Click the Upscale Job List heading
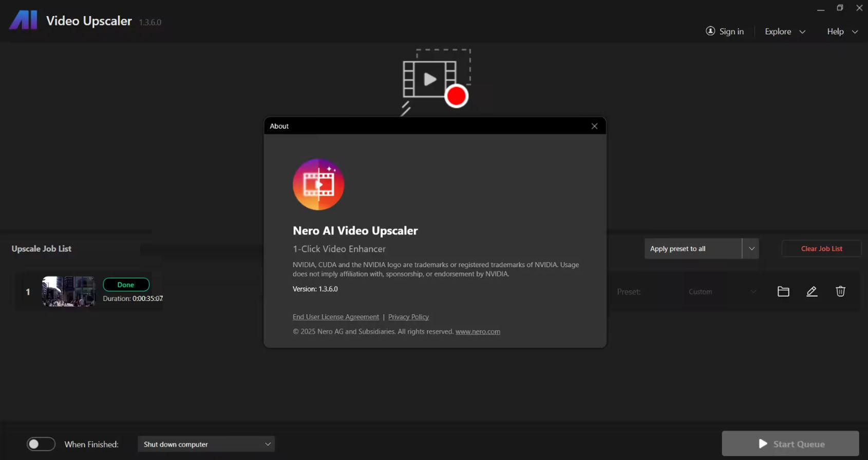Viewport: 868px width, 460px height. (x=42, y=249)
